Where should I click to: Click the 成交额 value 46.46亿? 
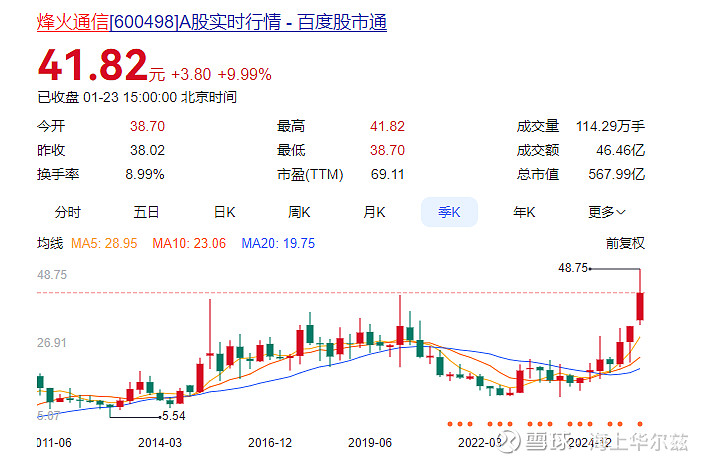click(x=620, y=150)
